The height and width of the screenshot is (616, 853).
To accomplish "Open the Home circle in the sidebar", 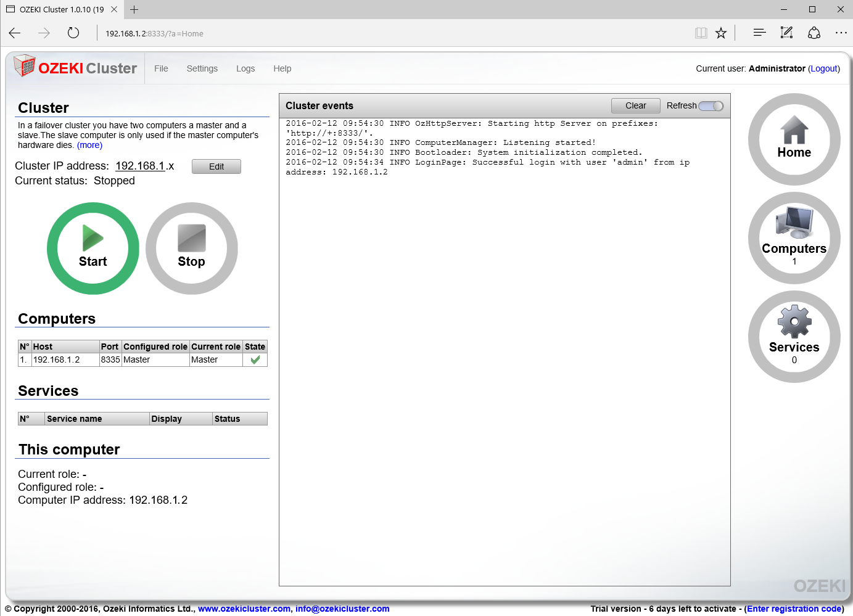I will pyautogui.click(x=794, y=139).
